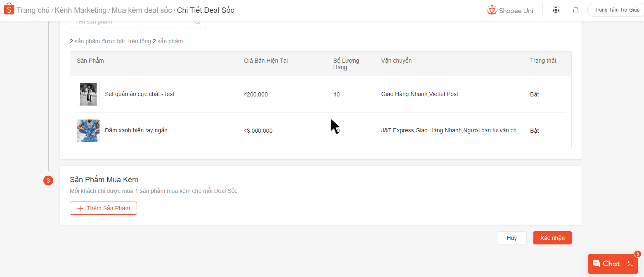Click the search magnifier in product name field

197,21
